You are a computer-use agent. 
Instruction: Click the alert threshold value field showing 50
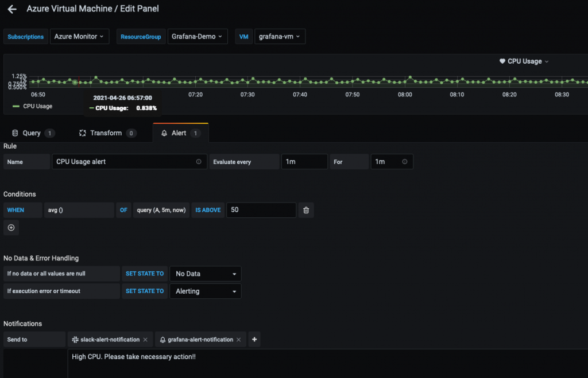[261, 210]
